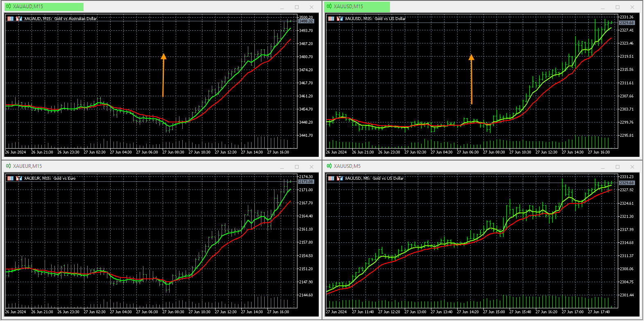Close the XAUAUD,M15 chart window
The height and width of the screenshot is (321, 644).
coord(311,7)
